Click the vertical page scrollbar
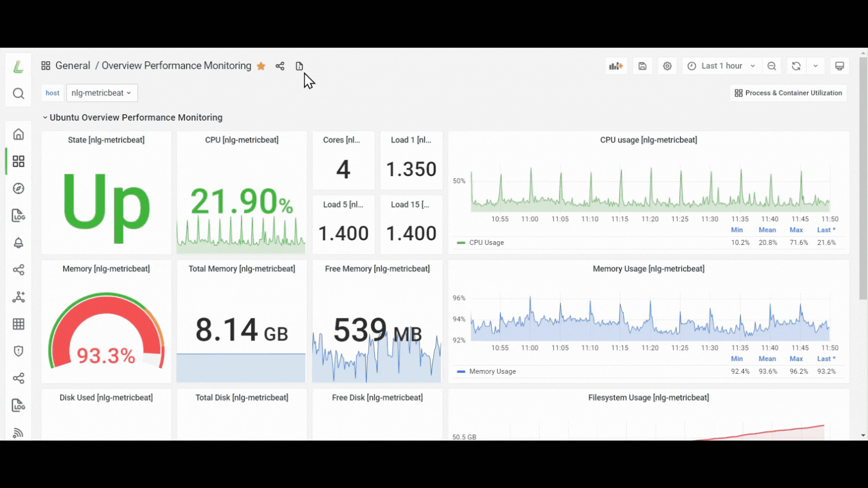 click(863, 178)
